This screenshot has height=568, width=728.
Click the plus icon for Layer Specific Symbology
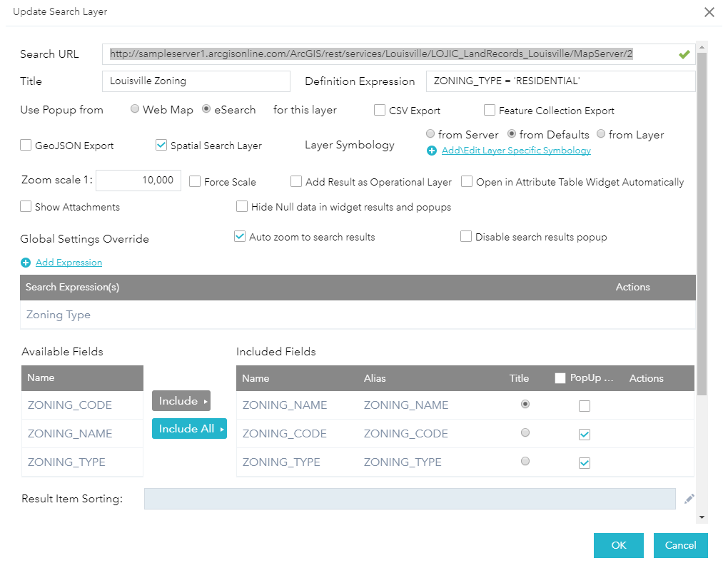click(x=432, y=151)
